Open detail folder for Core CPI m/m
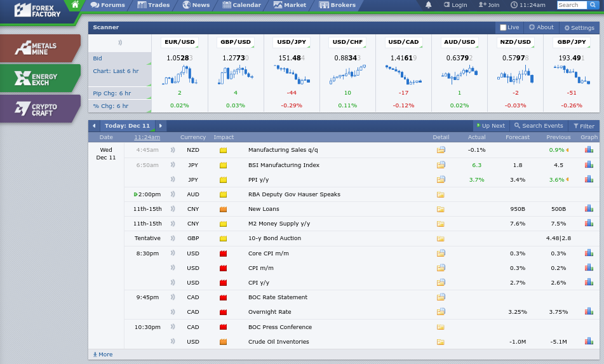This screenshot has height=364, width=604. point(441,253)
